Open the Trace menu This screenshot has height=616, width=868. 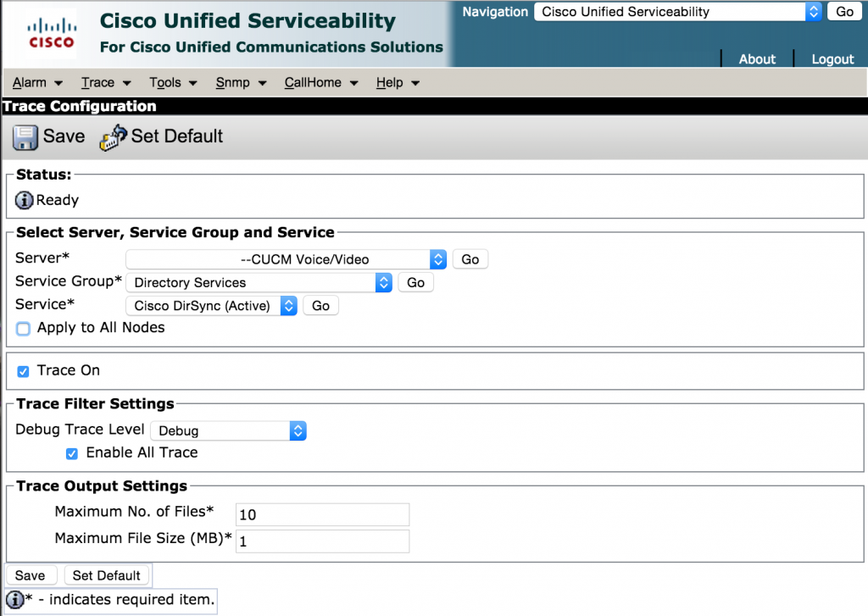click(x=106, y=82)
